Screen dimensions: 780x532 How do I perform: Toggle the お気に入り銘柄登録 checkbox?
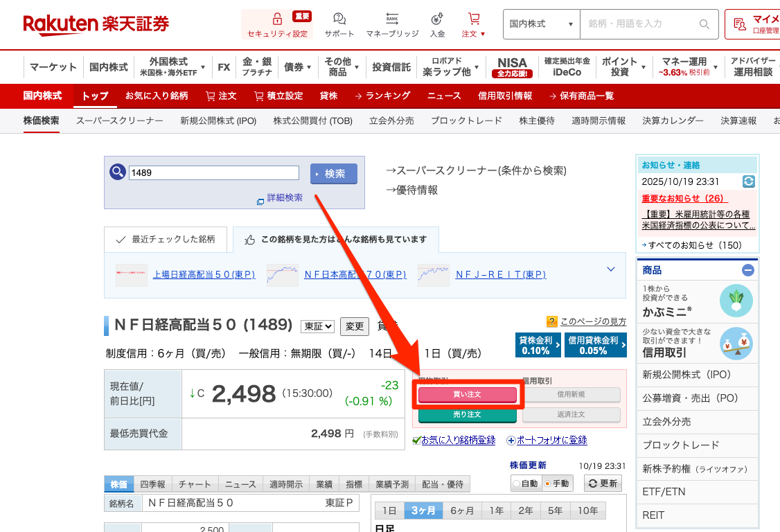(416, 440)
